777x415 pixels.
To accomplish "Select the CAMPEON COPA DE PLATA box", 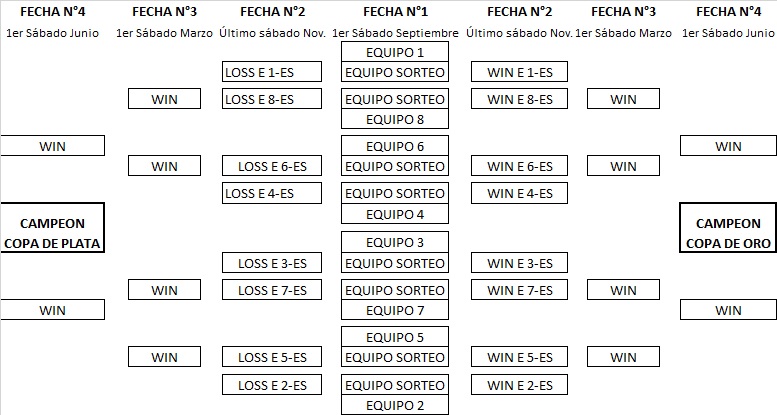I will [53, 228].
